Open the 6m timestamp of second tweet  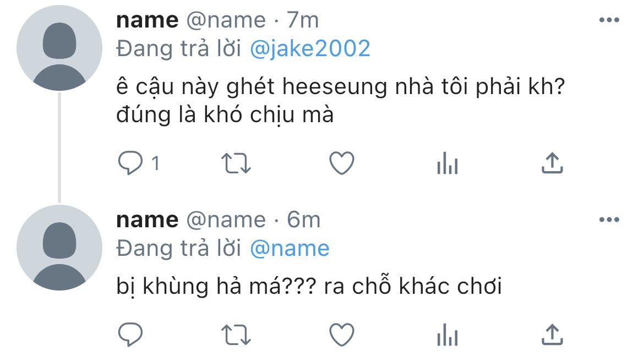[303, 220]
